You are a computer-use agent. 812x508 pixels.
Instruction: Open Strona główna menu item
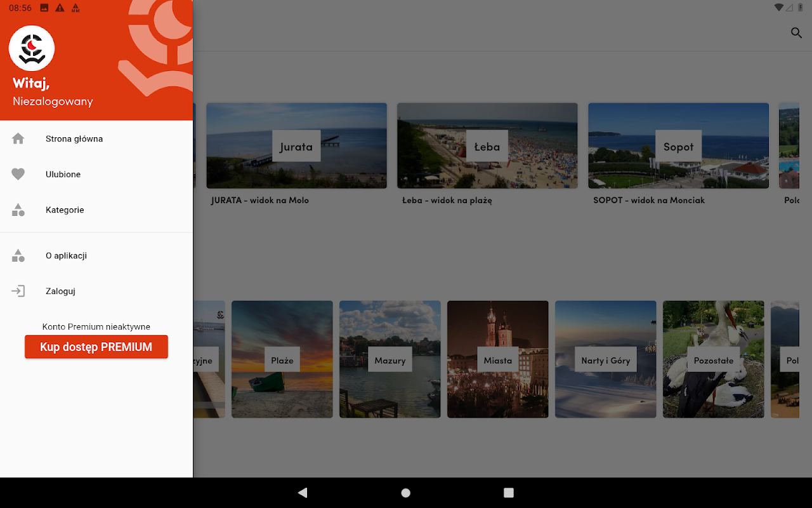(96, 138)
